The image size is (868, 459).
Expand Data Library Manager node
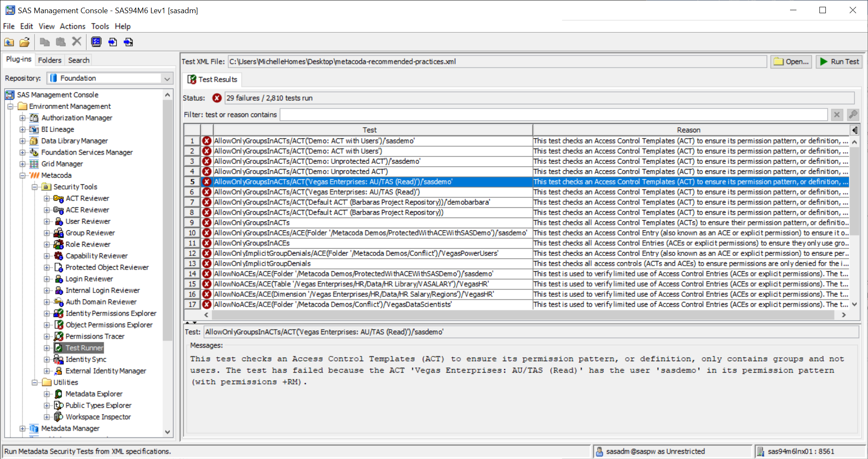(x=23, y=141)
